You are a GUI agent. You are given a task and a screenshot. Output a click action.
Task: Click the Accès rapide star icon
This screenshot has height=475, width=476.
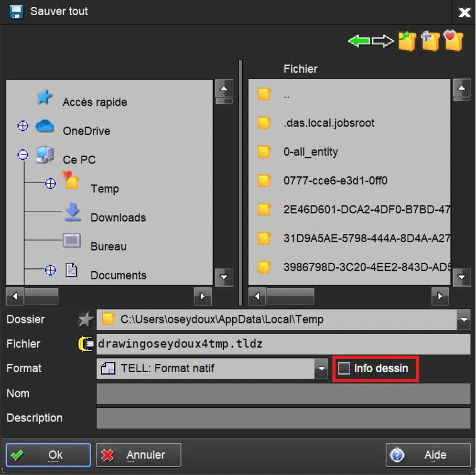tap(45, 98)
